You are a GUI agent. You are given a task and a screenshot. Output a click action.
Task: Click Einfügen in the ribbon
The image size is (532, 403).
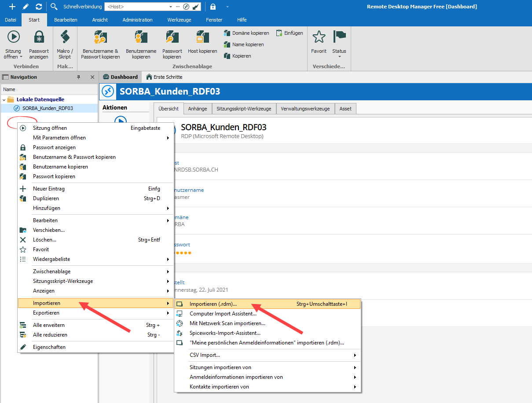point(290,33)
